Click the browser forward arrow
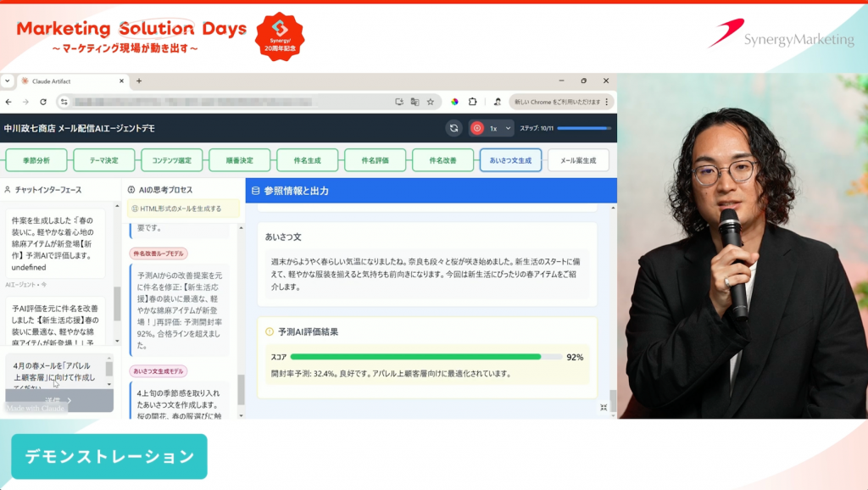Viewport: 868px width, 490px height. coord(25,102)
